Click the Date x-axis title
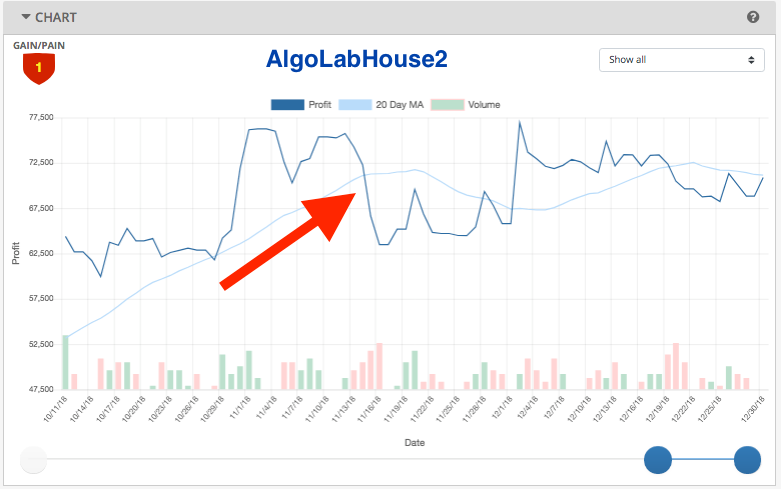 coord(414,443)
